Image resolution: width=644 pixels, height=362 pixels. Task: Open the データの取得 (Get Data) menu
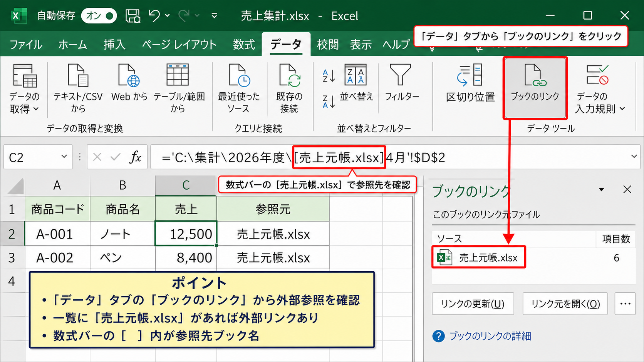pyautogui.click(x=24, y=89)
